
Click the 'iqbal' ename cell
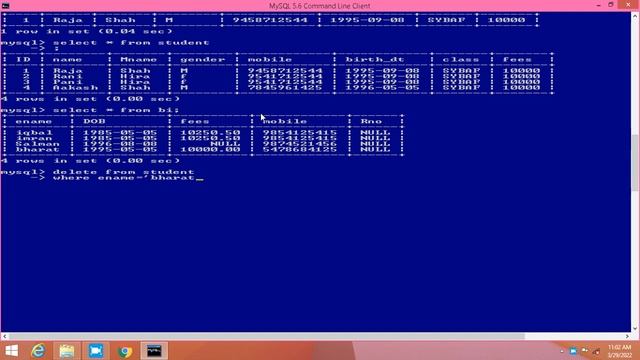click(35, 133)
